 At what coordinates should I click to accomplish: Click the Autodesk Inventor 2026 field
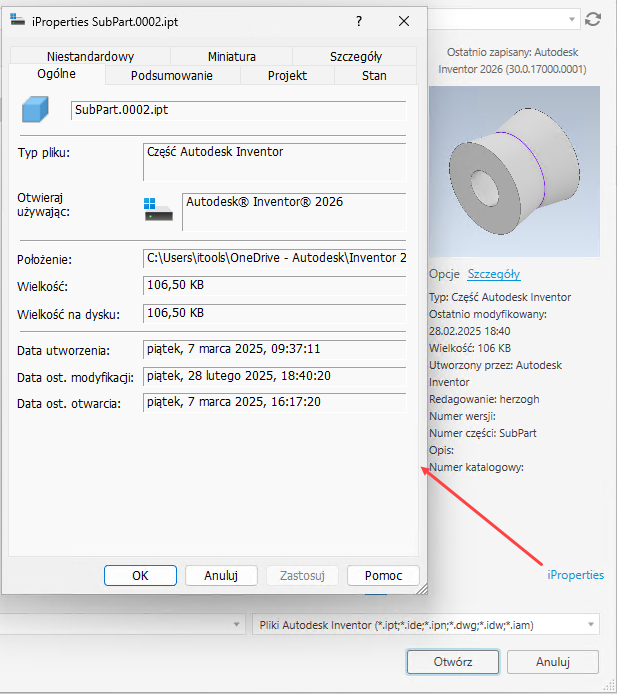coord(294,212)
